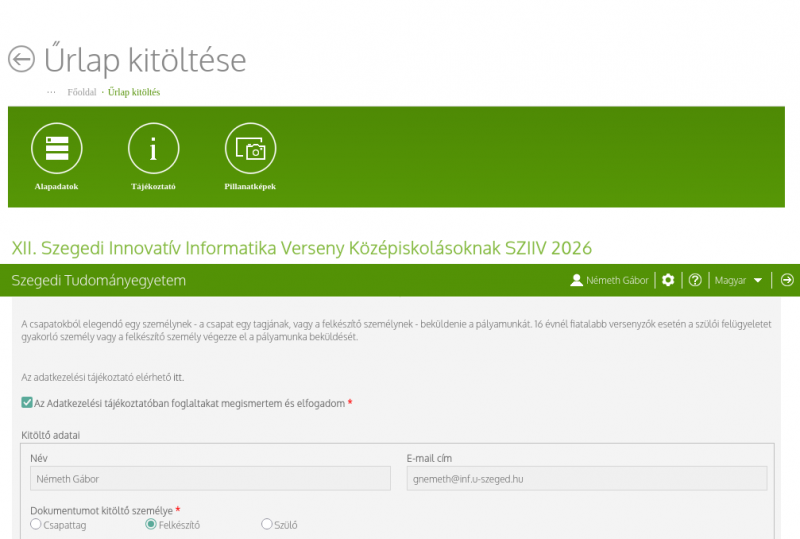Select the Csapattag radio button
The image size is (800, 539).
coord(37,524)
